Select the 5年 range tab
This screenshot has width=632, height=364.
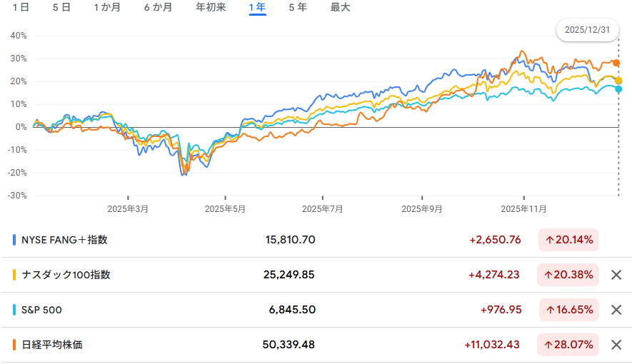(x=298, y=7)
